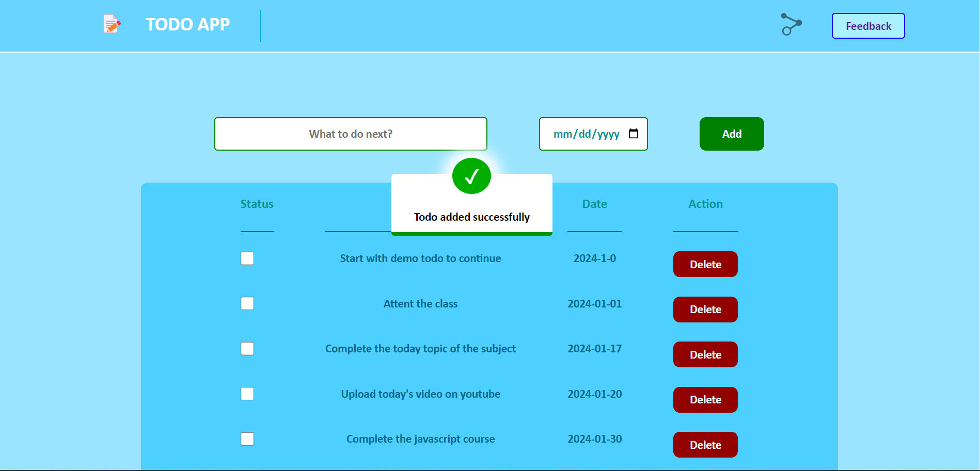Screen dimensions: 980x471
Task: Click the share icon in header
Action: (x=791, y=24)
